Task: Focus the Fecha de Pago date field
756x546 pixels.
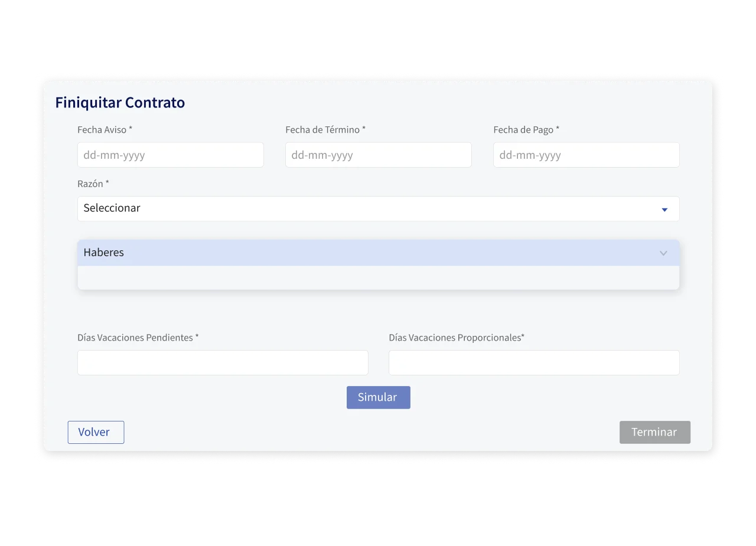Action: point(586,155)
